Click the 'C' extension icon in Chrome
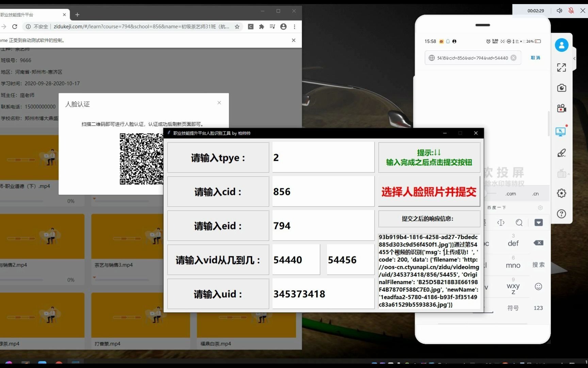 251,27
